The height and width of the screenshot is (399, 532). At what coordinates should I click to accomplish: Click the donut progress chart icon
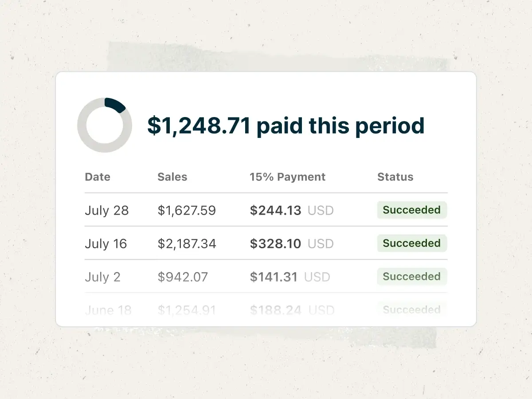[x=105, y=125]
